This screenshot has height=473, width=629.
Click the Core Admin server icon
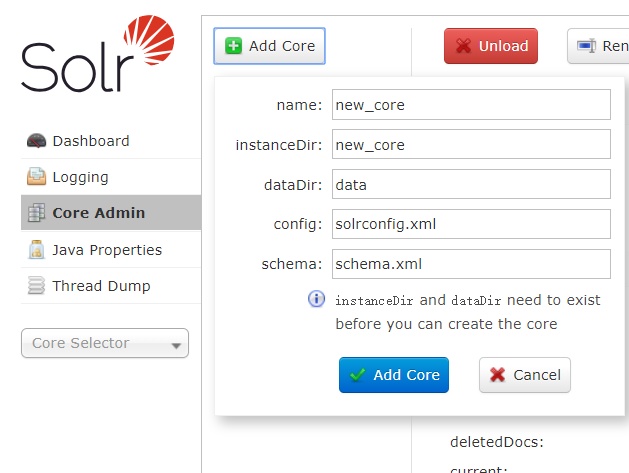(x=36, y=213)
